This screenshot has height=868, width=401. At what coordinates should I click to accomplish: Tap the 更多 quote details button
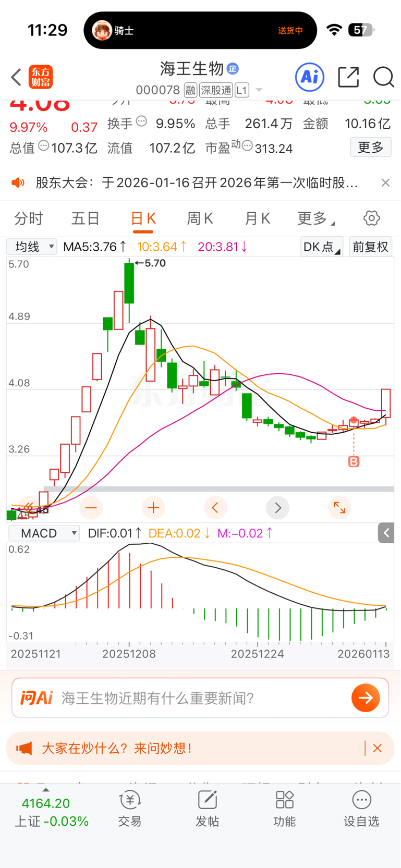(371, 148)
